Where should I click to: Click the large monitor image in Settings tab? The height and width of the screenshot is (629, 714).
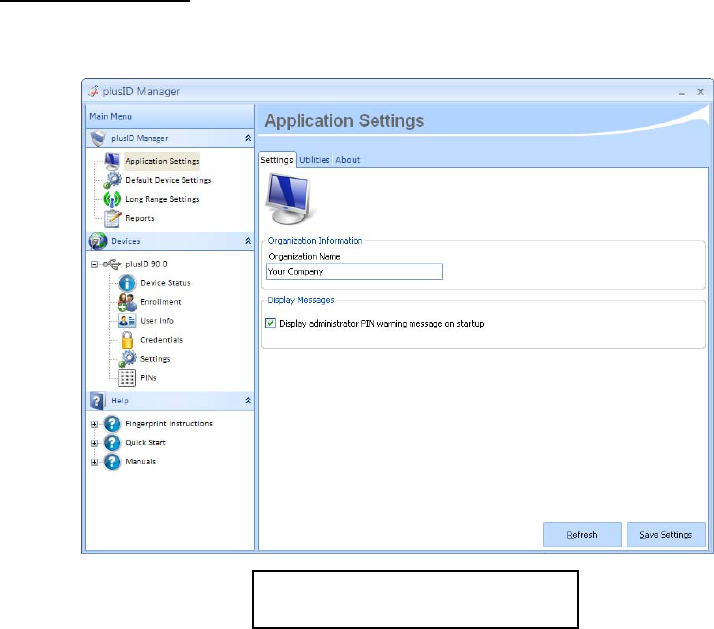289,199
